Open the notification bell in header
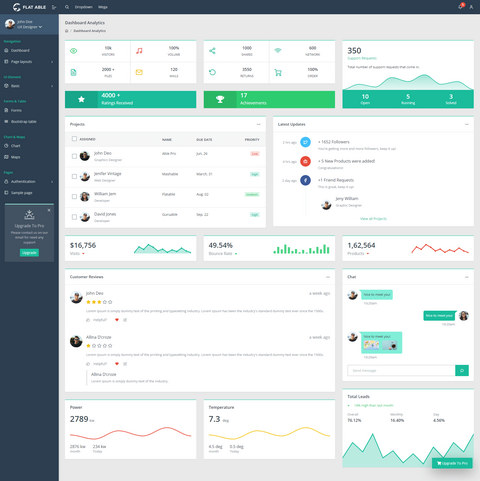 point(460,7)
